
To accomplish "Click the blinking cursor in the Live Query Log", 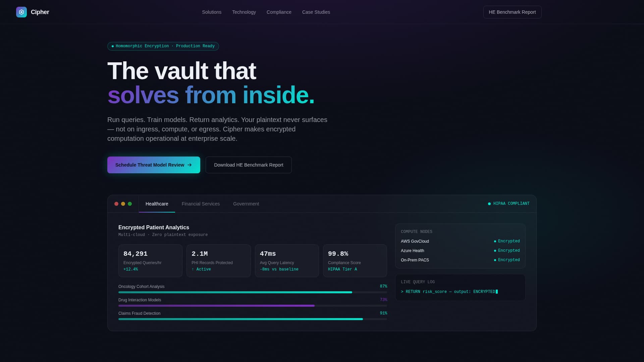I will [x=497, y=292].
